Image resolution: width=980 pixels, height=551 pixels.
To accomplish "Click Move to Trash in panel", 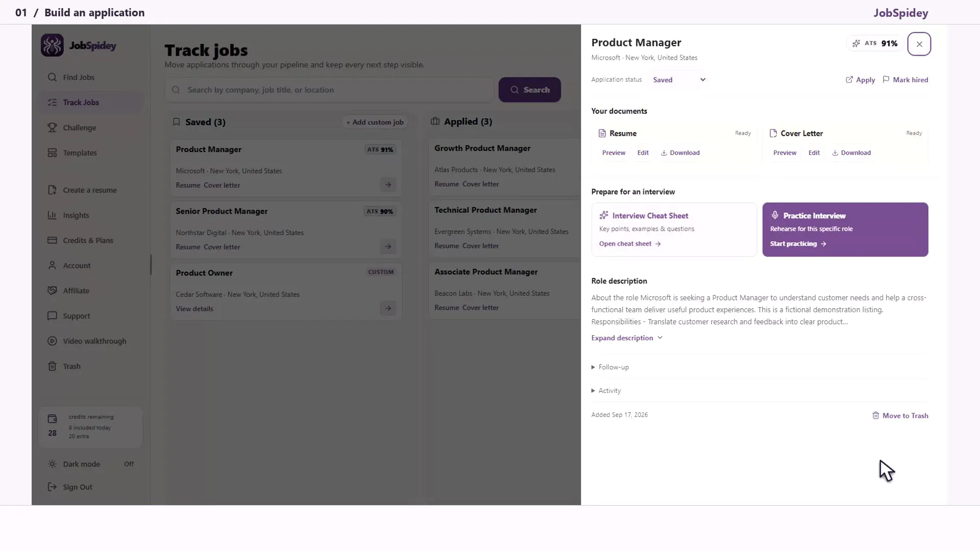I will point(900,416).
